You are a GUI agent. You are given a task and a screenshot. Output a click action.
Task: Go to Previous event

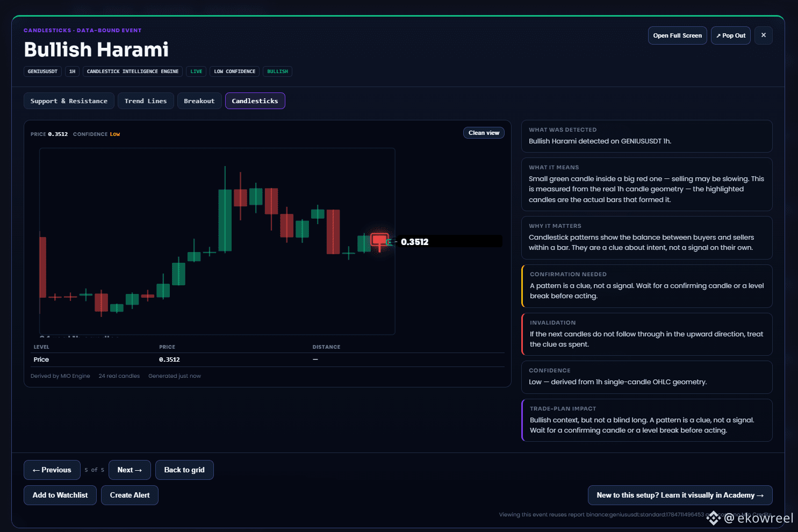pos(52,470)
